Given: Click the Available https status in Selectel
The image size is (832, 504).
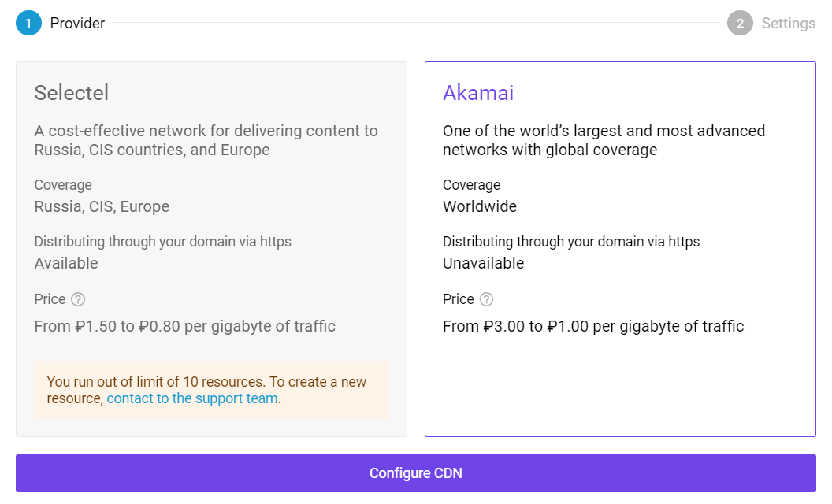Looking at the screenshot, I should [66, 263].
